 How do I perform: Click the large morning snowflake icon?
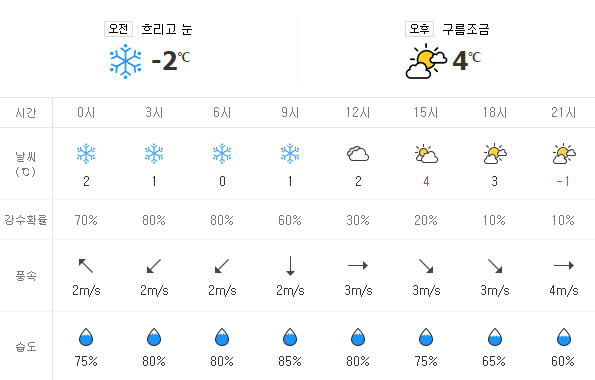coord(125,61)
